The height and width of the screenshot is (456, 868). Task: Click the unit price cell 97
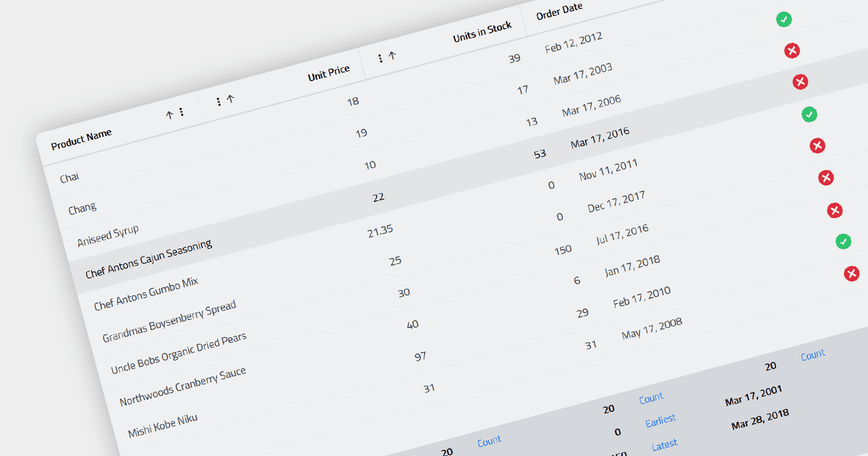tap(420, 356)
